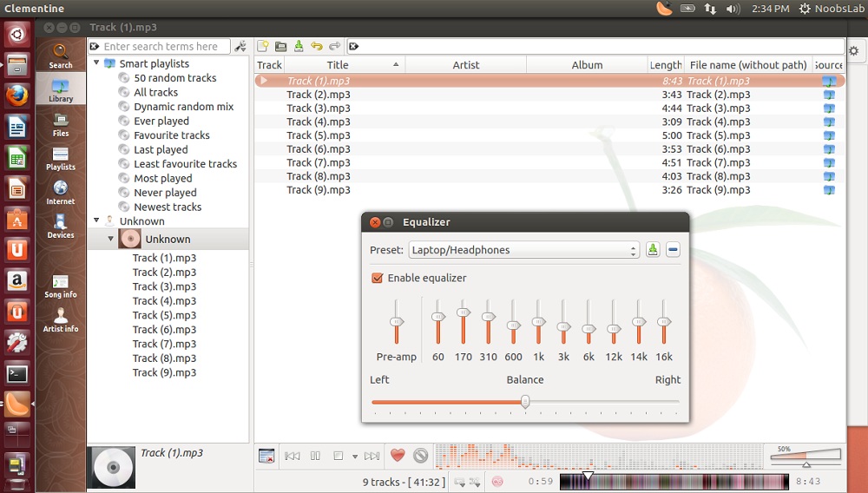The image size is (868, 493).
Task: Open the Terminal from the dock
Action: 16,374
